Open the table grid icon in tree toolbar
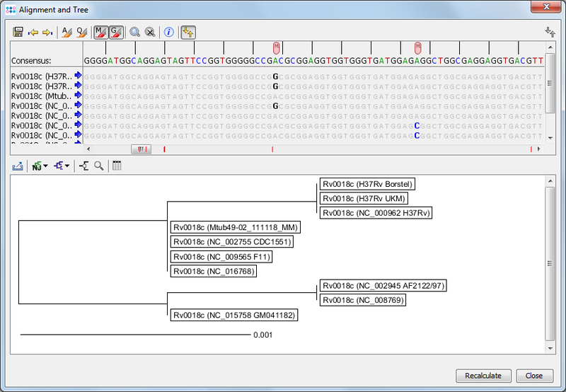 coord(117,166)
